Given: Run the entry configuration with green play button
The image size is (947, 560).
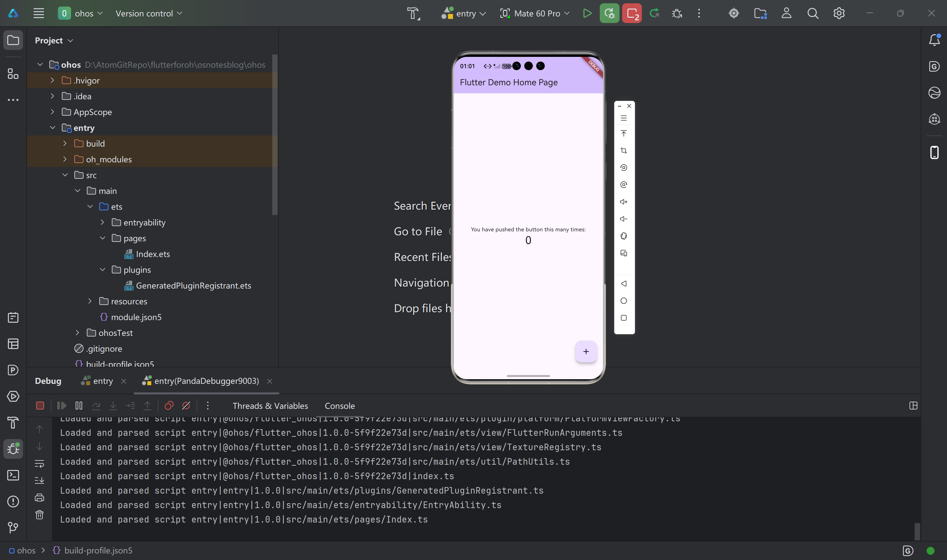Looking at the screenshot, I should click(587, 13).
